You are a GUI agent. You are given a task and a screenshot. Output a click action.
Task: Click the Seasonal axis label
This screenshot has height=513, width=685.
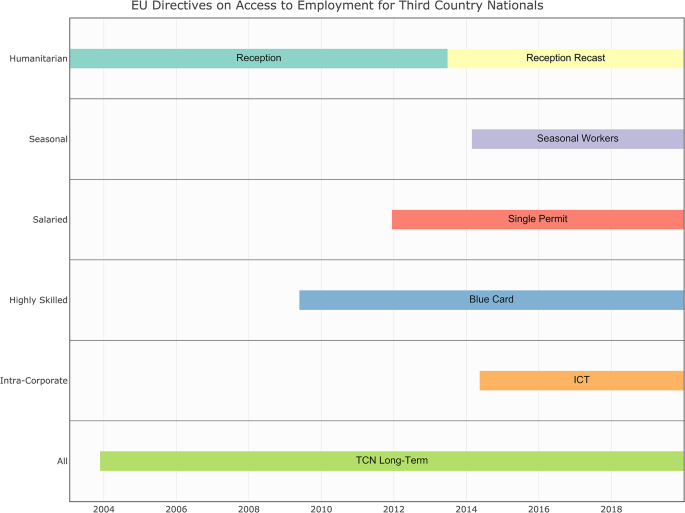point(48,139)
